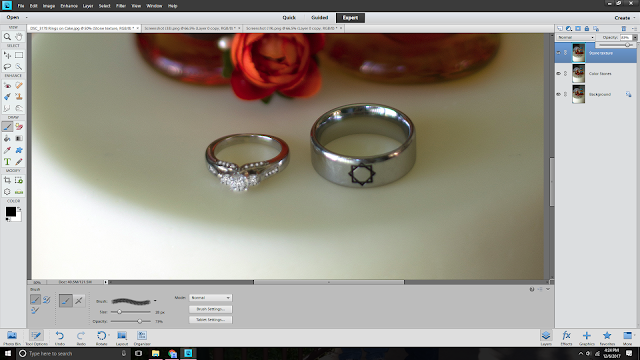Select the Rectangular Marquee tool
Screen dimensions: 640x360
[19, 55]
